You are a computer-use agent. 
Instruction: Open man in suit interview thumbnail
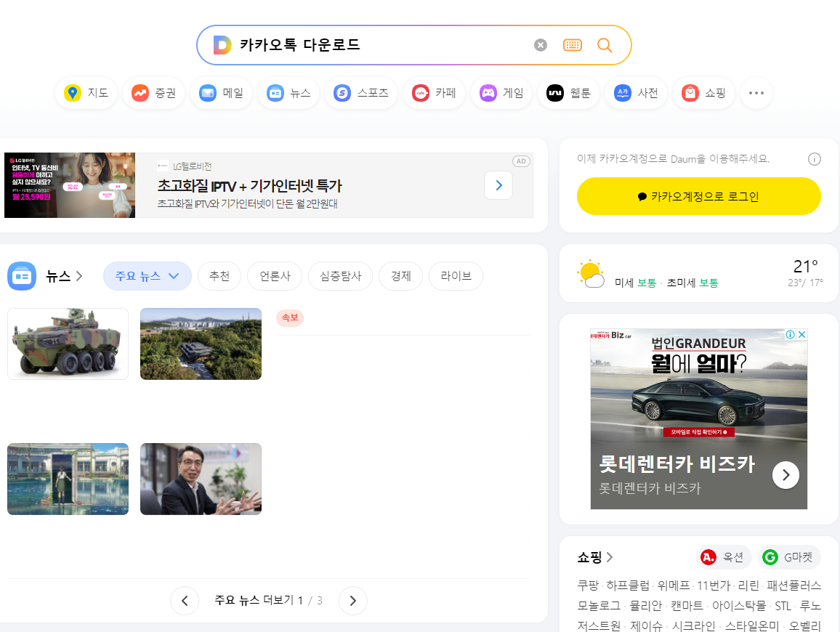[x=201, y=479]
